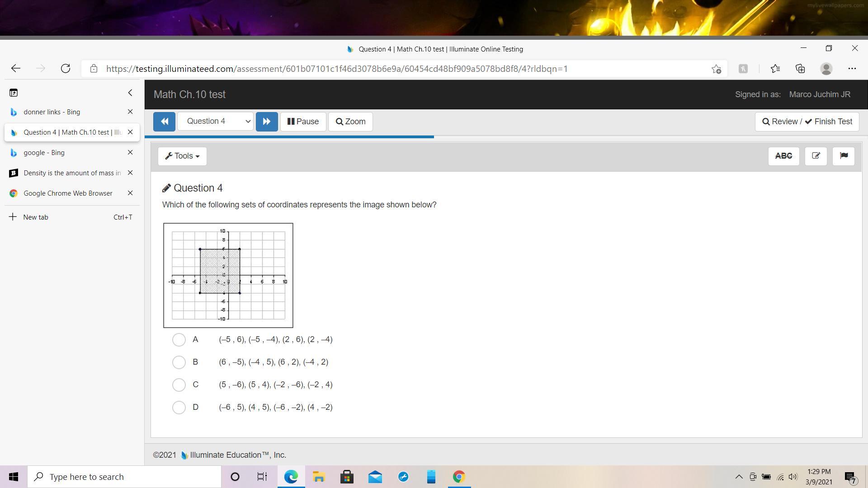Image resolution: width=868 pixels, height=488 pixels.
Task: Switch to the google - Bing tab
Action: 44,153
